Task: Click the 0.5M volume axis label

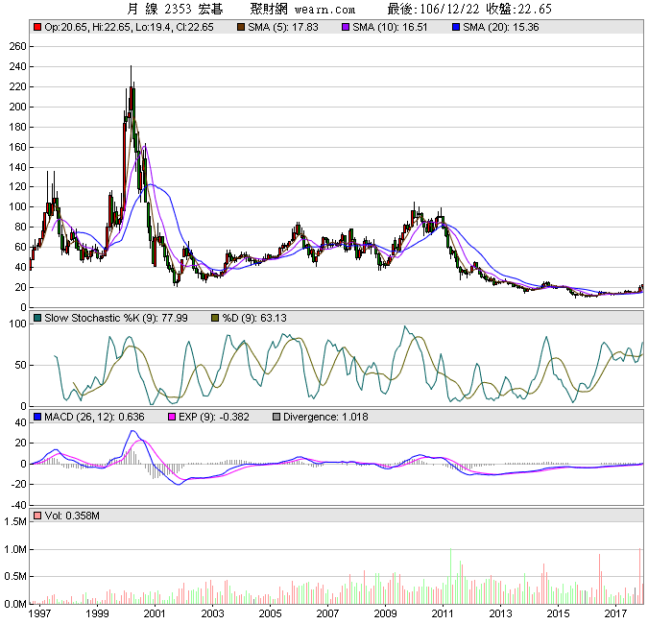Action: click(x=15, y=576)
